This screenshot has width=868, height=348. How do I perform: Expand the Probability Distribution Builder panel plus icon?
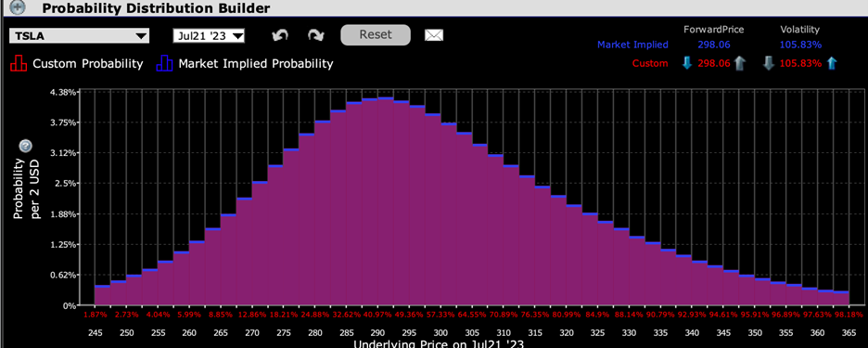[18, 7]
